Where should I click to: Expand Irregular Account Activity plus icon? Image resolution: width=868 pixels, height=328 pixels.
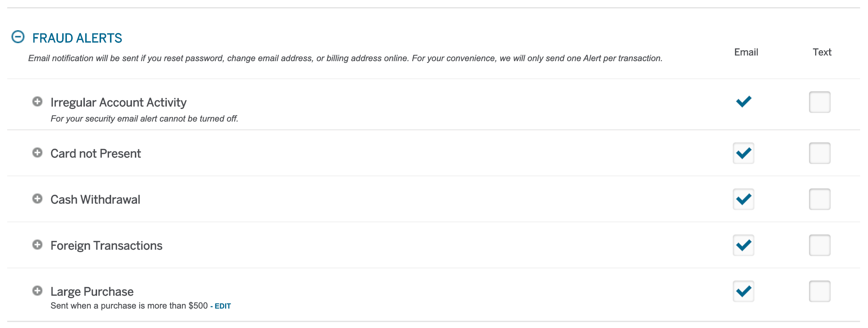[37, 102]
